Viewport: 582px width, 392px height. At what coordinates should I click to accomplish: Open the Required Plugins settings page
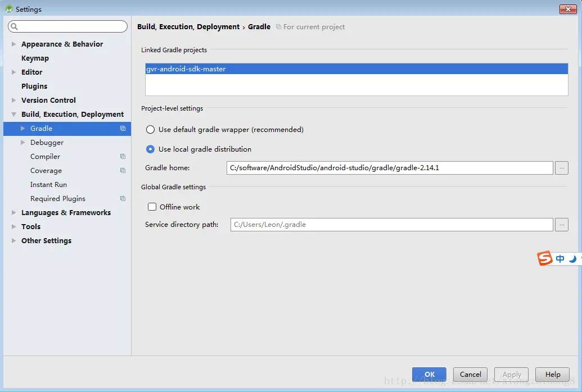pos(58,199)
